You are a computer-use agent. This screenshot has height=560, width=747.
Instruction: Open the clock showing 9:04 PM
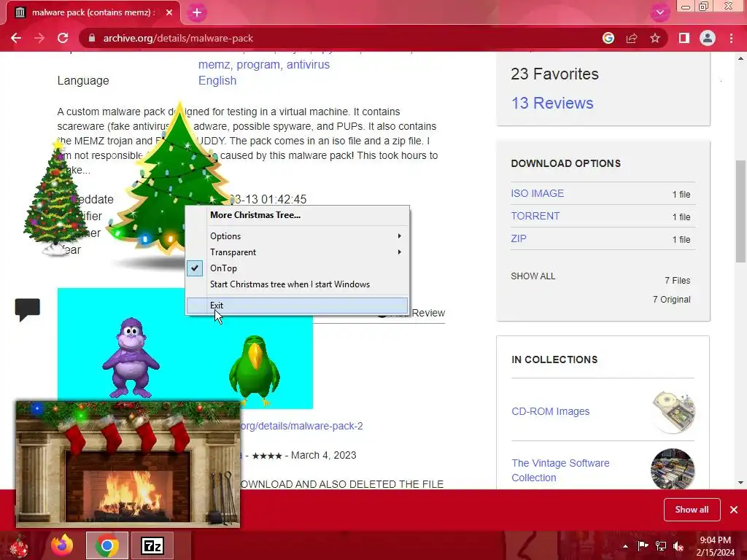click(x=715, y=546)
